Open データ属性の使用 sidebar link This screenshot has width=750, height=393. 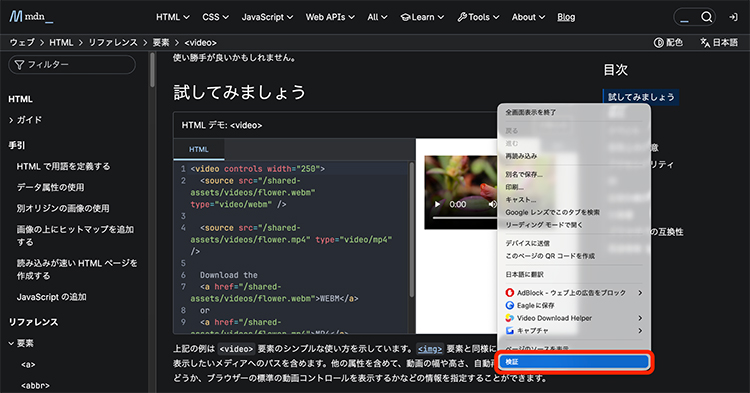click(x=50, y=187)
